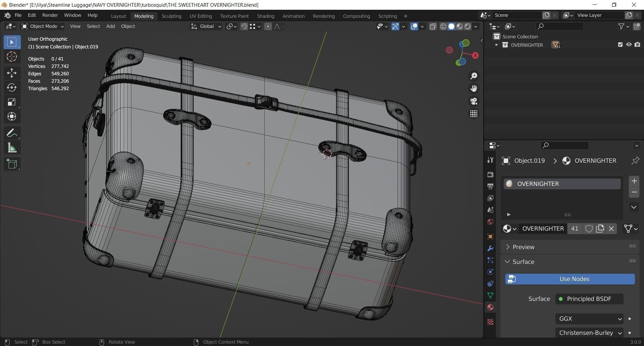Open the View Layer properties tab
Image resolution: width=644 pixels, height=346 pixels.
click(x=490, y=198)
